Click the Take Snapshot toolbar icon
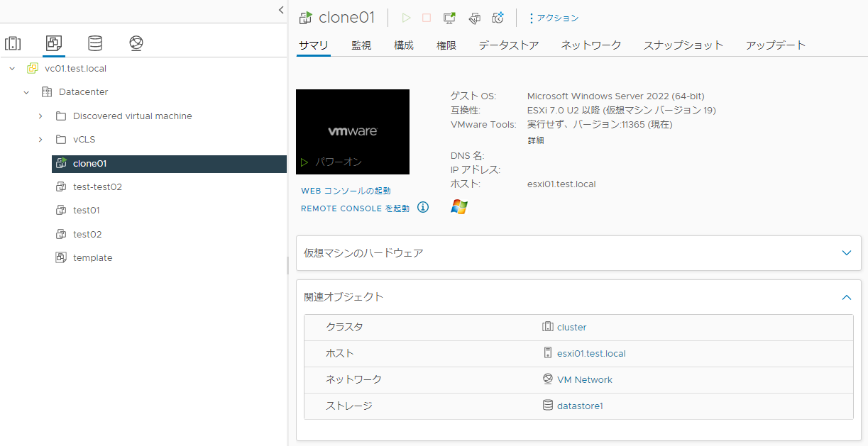This screenshot has height=446, width=868. click(x=498, y=18)
